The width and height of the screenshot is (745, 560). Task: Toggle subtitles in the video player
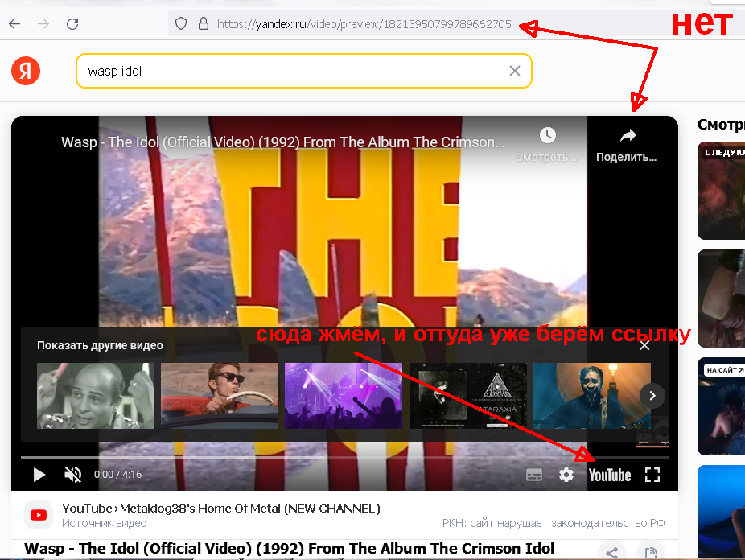(534, 475)
